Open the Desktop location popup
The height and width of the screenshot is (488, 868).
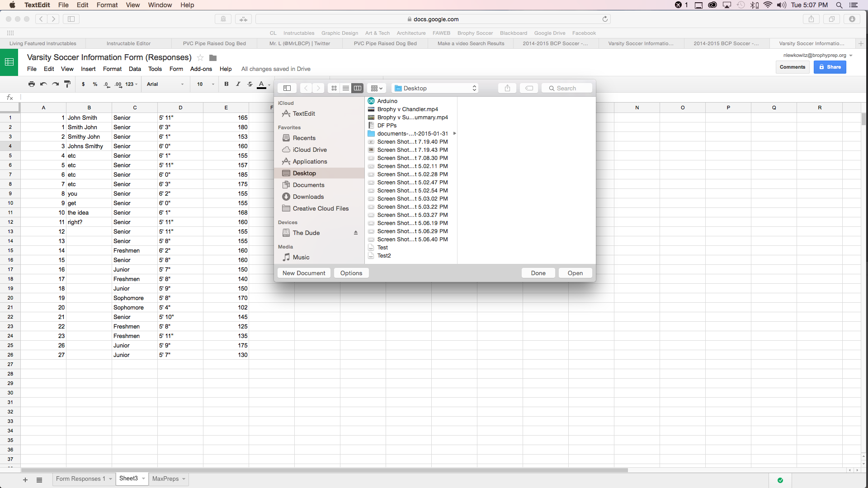435,88
